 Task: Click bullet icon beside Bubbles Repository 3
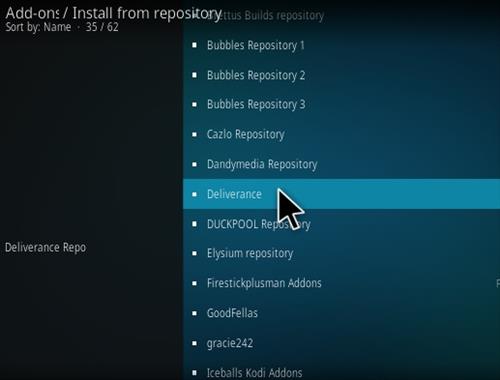[x=194, y=105]
